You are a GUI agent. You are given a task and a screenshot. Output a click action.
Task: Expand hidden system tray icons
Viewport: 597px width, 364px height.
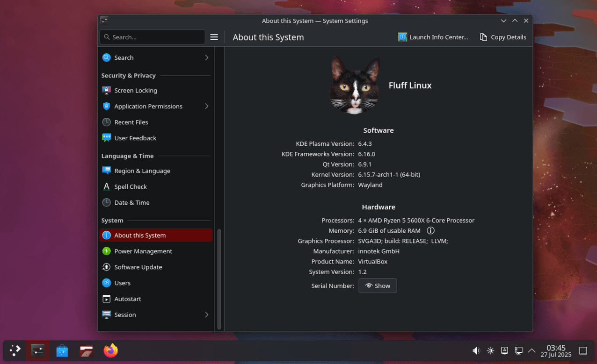(x=531, y=350)
